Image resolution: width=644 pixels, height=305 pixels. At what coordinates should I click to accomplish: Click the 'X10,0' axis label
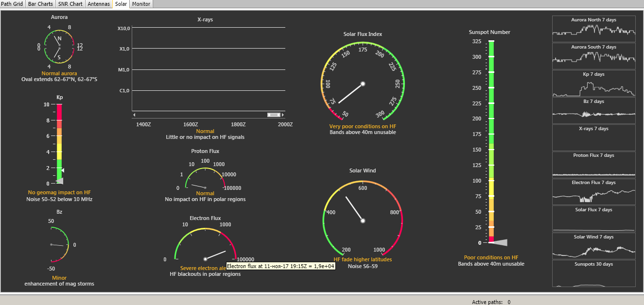123,28
